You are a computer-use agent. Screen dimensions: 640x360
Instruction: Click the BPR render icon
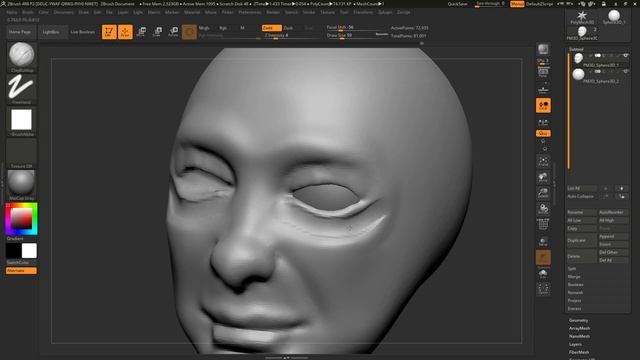point(543,49)
